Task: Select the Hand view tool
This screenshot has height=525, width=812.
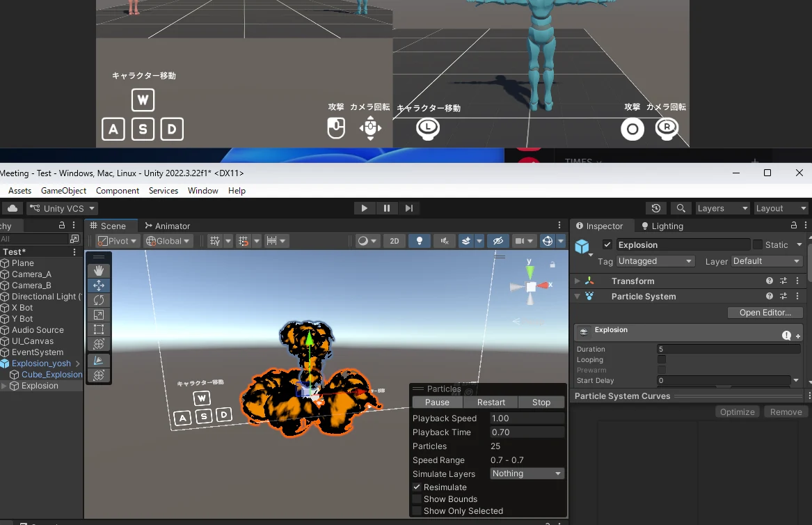Action: [99, 271]
